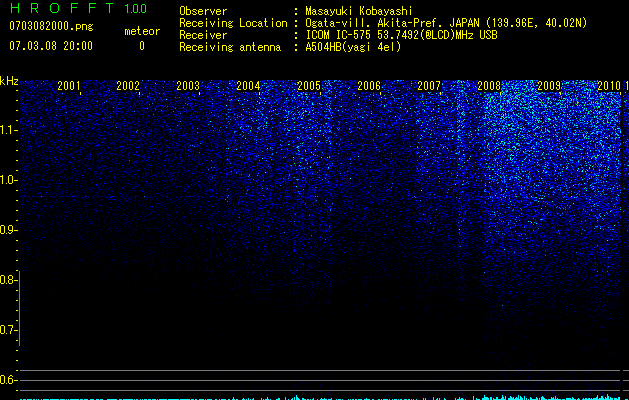Screen dimensions: 629x400
Task: Click observer name Masayuki Kobayashi
Action: point(359,11)
